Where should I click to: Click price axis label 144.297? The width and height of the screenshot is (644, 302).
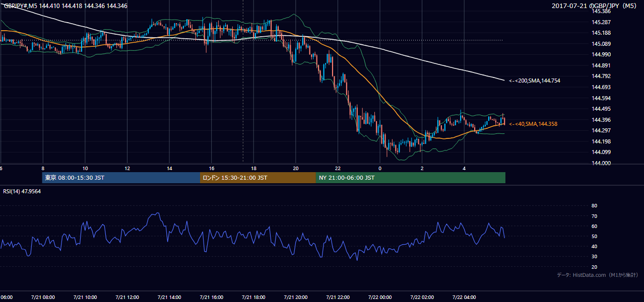602,130
